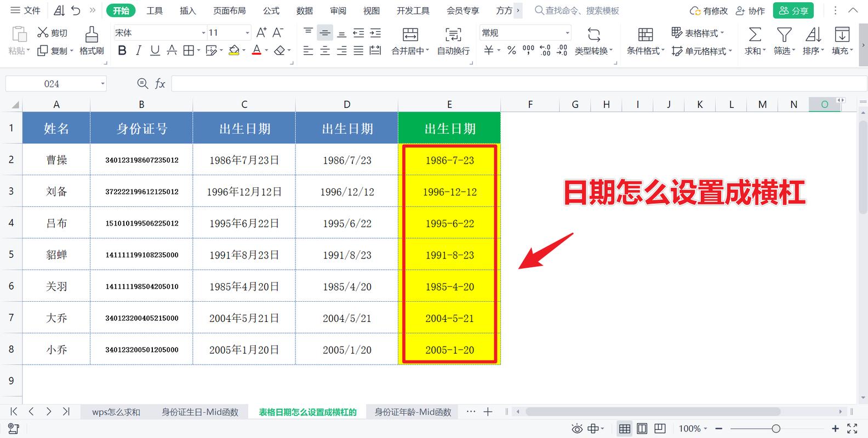Screen dimensions: 868x438
Task: Click the 分享 share button
Action: click(793, 10)
